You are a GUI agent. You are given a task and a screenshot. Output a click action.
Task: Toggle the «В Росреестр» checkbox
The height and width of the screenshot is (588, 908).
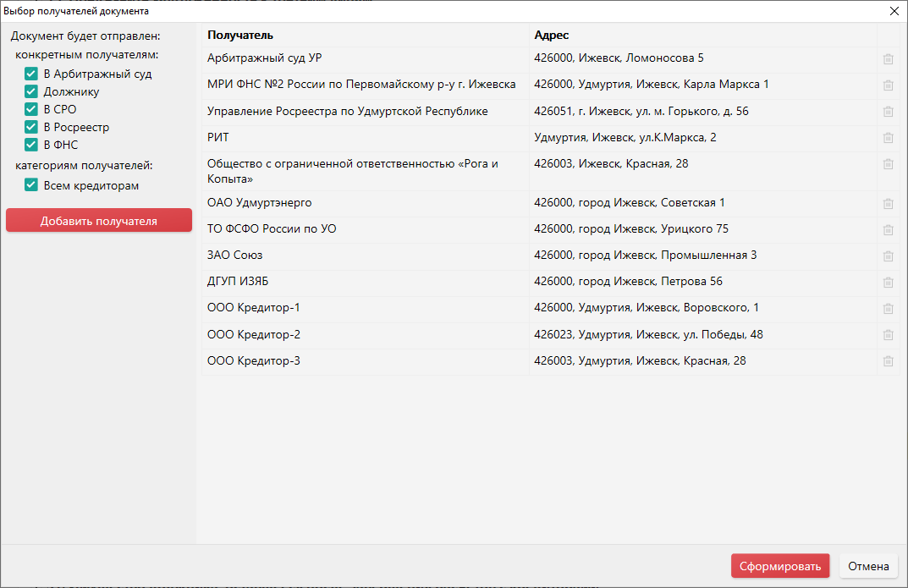coord(31,127)
